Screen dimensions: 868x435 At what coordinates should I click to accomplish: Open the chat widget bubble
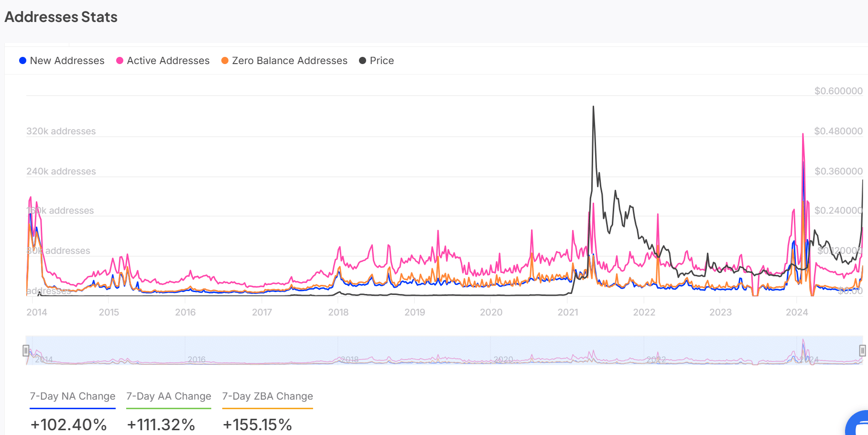pyautogui.click(x=858, y=424)
